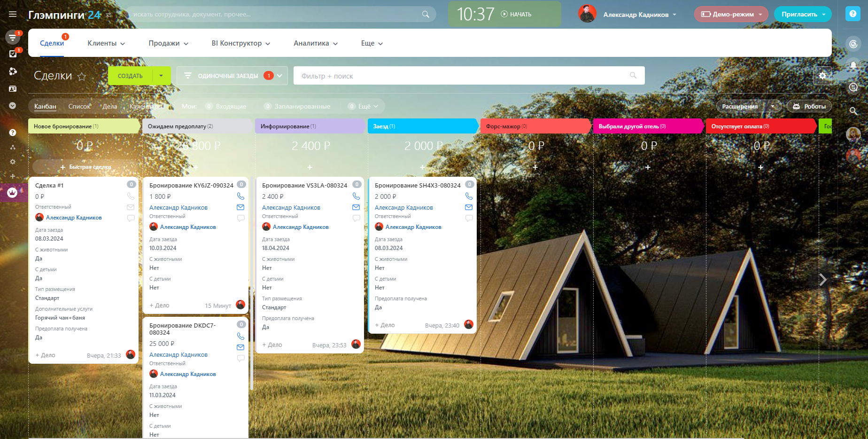Select the Сделки tab in the top menu

point(52,43)
